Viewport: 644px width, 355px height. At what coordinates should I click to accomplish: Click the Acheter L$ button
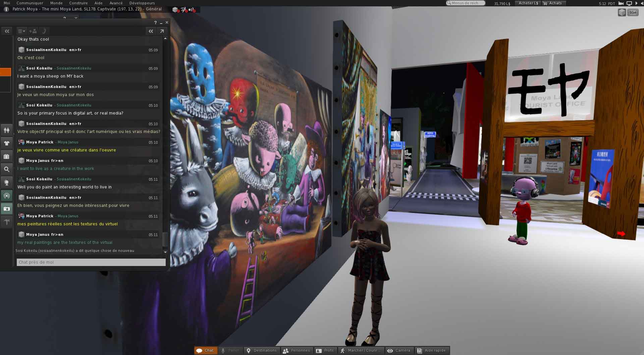(528, 3)
